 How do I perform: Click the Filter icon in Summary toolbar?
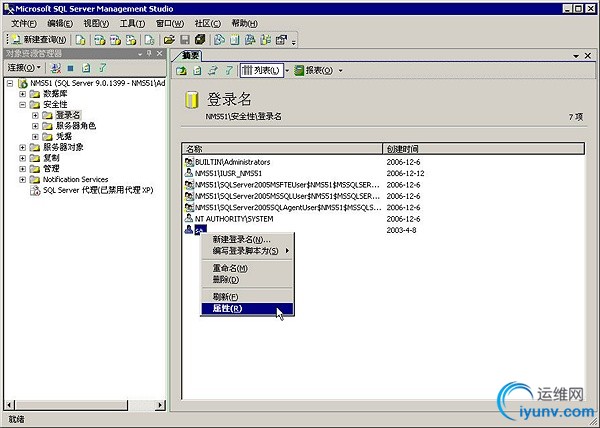pyautogui.click(x=228, y=70)
